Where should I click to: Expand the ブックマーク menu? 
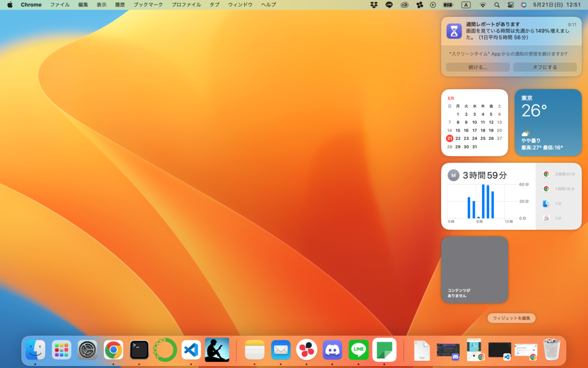click(x=148, y=5)
